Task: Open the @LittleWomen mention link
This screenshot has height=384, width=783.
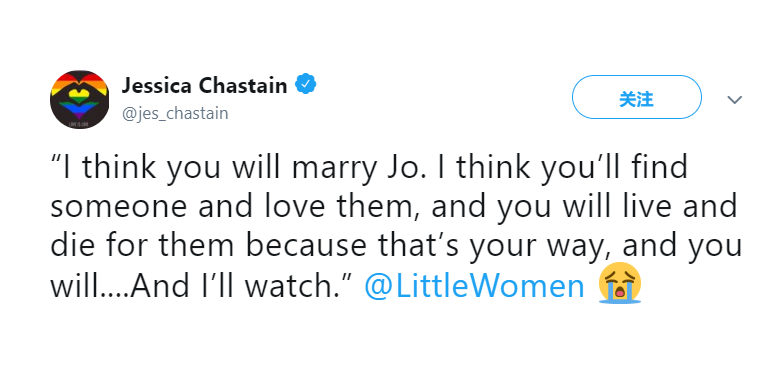Action: pyautogui.click(x=474, y=287)
